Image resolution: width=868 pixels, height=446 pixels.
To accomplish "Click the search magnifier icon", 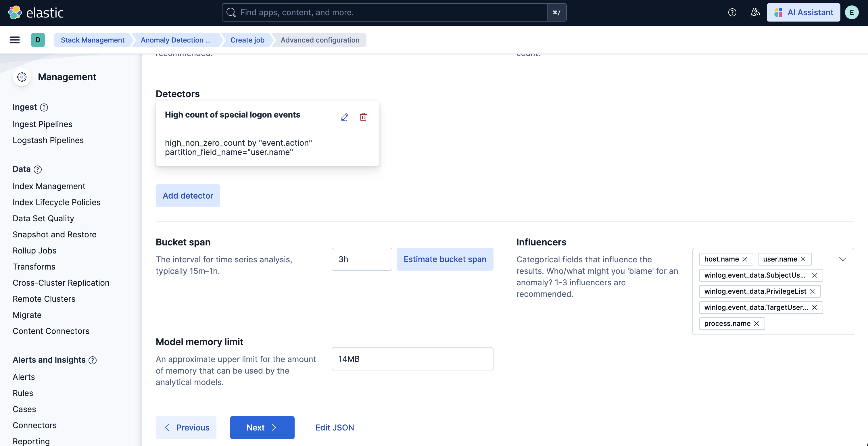I will pyautogui.click(x=231, y=12).
